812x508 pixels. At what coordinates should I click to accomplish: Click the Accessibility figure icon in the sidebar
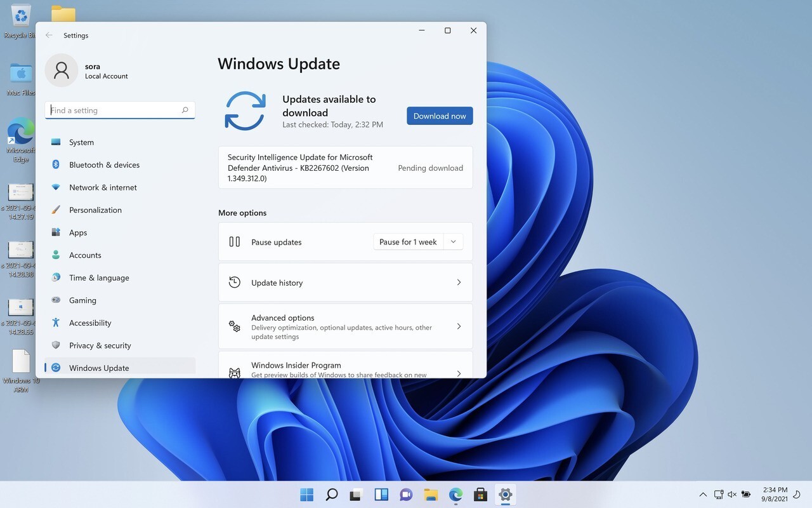pos(56,323)
